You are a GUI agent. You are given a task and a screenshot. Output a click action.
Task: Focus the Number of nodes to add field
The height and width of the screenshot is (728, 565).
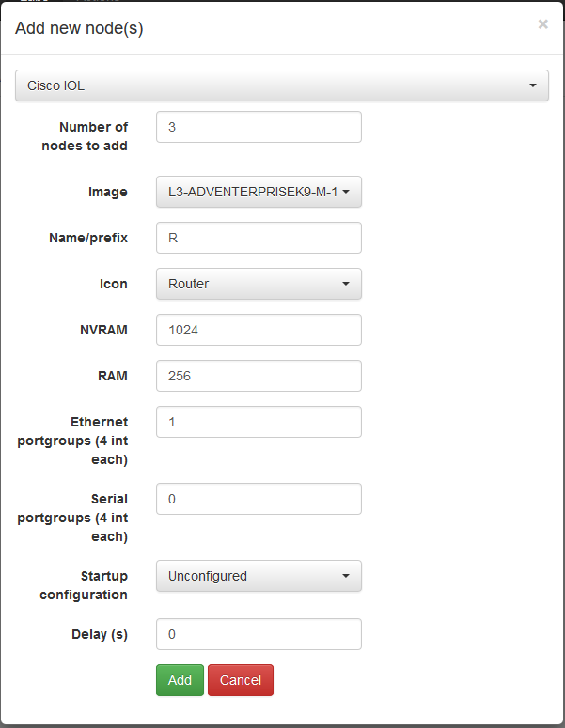[x=259, y=127]
